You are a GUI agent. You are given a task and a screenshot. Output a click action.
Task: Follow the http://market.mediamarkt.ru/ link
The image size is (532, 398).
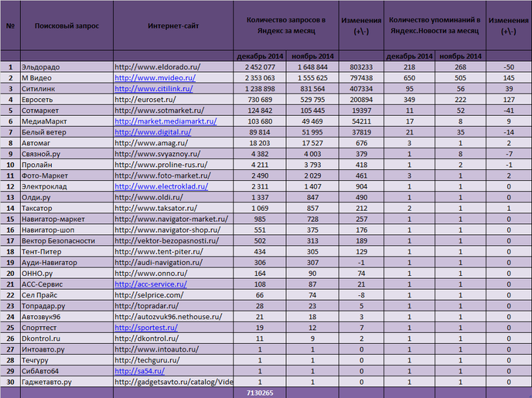pyautogui.click(x=165, y=121)
